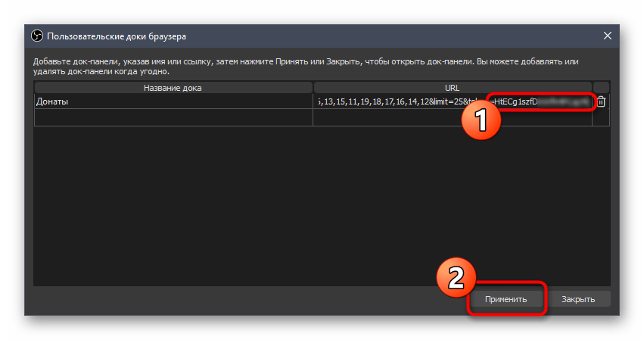This screenshot has width=644, height=340.
Task: Click the blank table area below the rows
Action: point(303,204)
